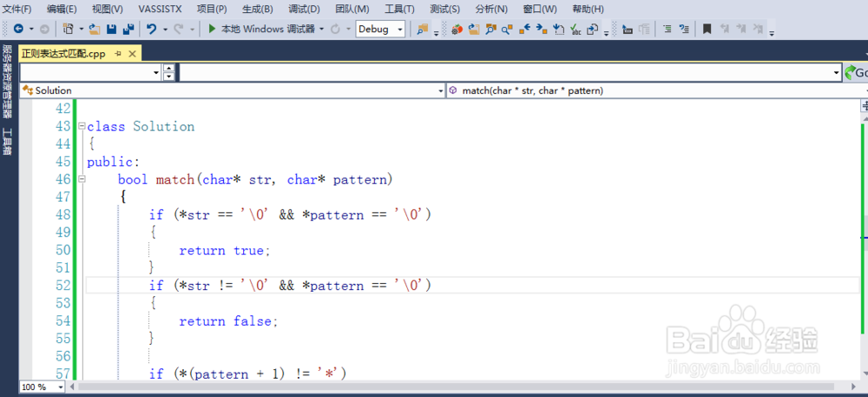Click the VA find symbol in solution icon
Screen dimensions: 868x397
click(x=490, y=30)
